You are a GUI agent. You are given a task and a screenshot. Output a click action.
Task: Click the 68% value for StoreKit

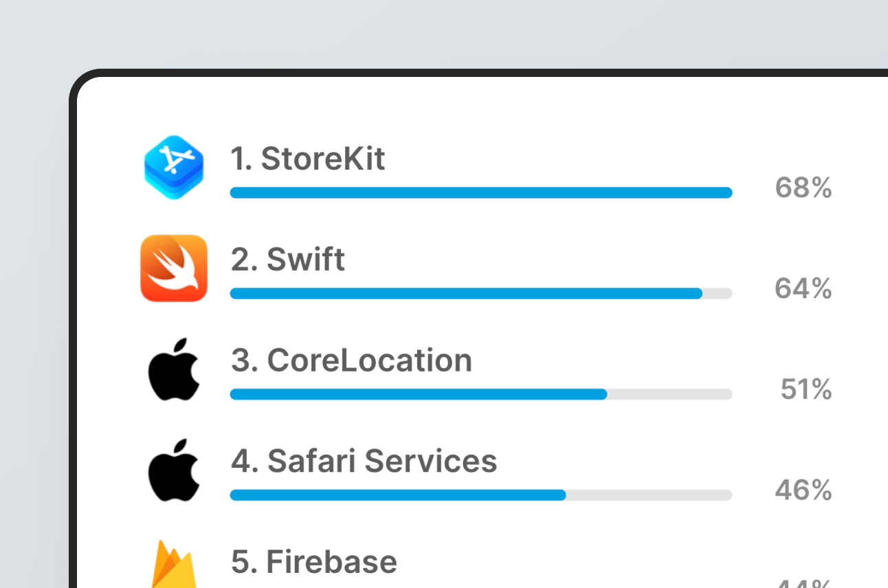[803, 188]
